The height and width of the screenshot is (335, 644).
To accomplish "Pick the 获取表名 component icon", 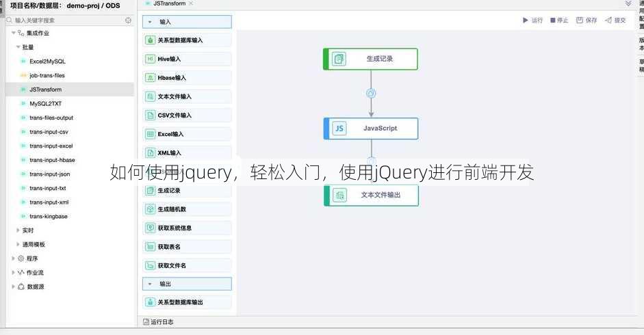I will [x=151, y=247].
